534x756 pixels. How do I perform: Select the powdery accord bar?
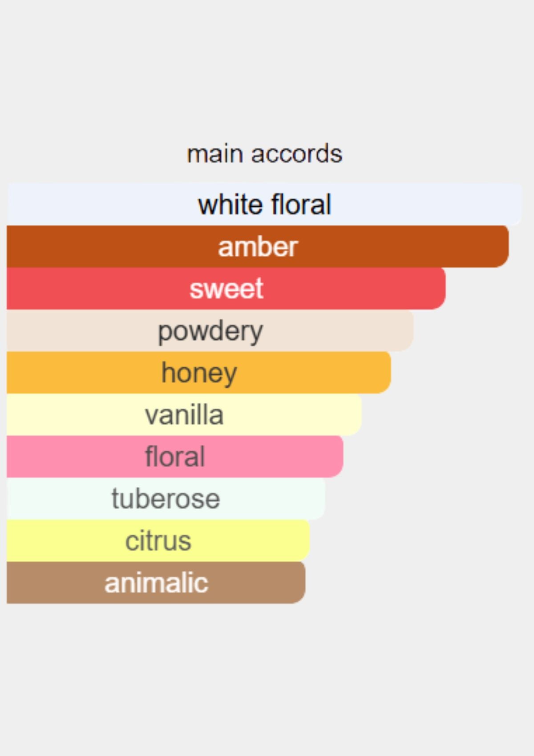[210, 330]
